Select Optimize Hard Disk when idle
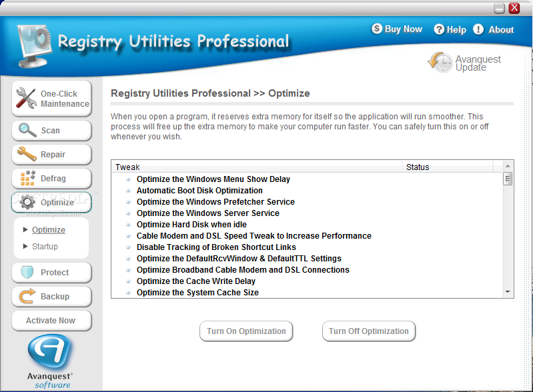The image size is (533, 392). 191,224
